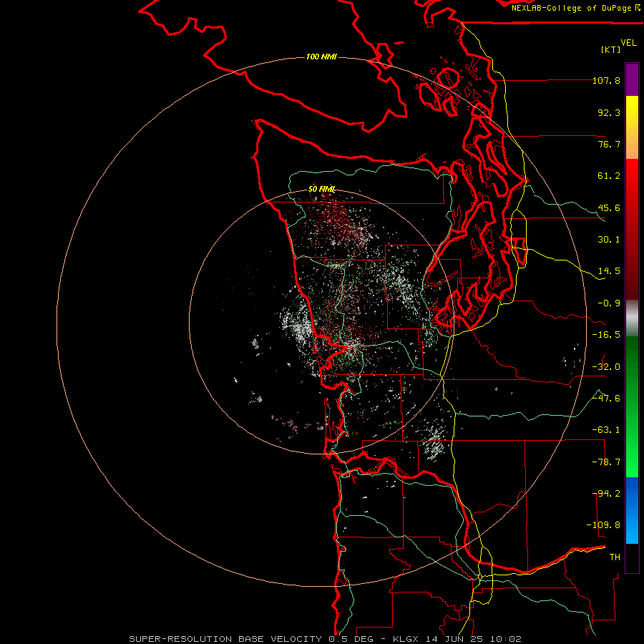Viewport: 644px width, 644px height.
Task: Click the -109.8 legend value
Action: pos(603,525)
